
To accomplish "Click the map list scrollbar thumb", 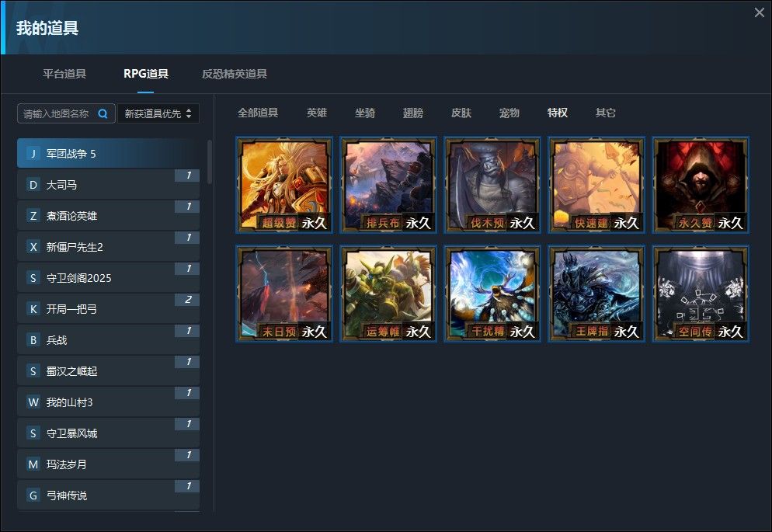I will tap(210, 162).
